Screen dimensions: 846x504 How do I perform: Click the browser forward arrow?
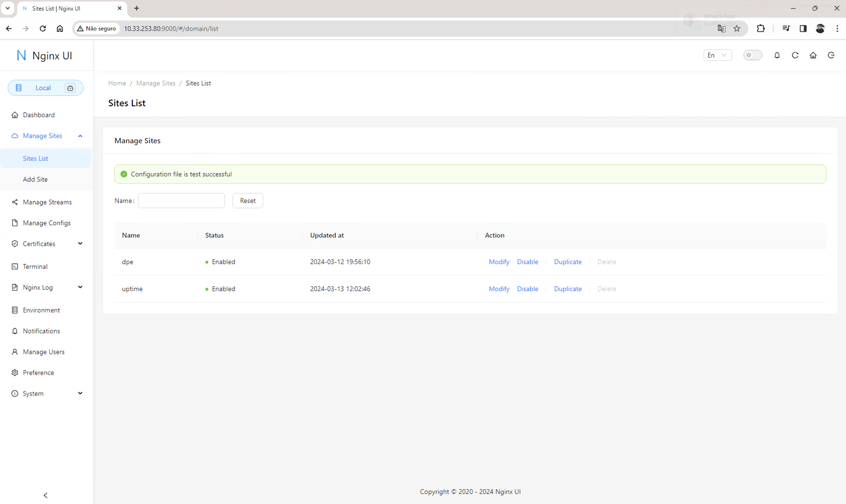click(25, 28)
